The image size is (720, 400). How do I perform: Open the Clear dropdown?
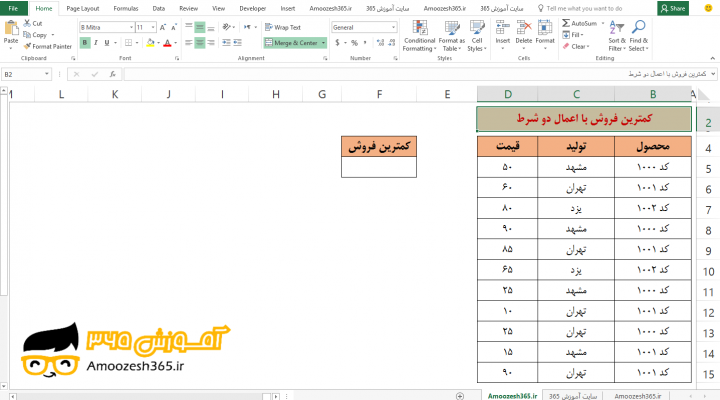coord(576,46)
